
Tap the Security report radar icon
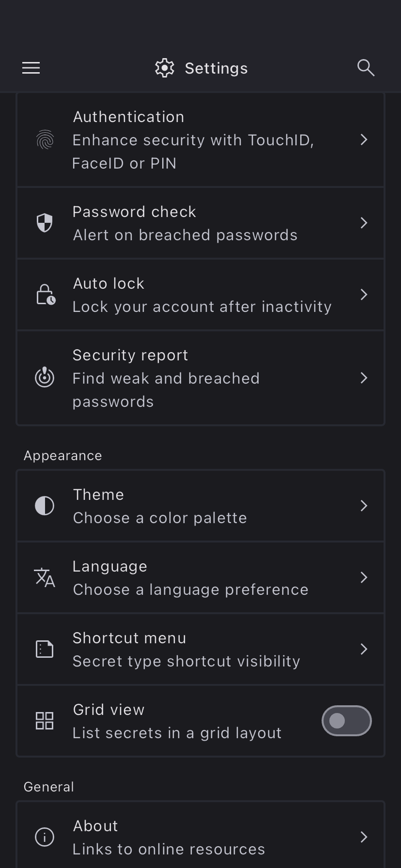[45, 378]
